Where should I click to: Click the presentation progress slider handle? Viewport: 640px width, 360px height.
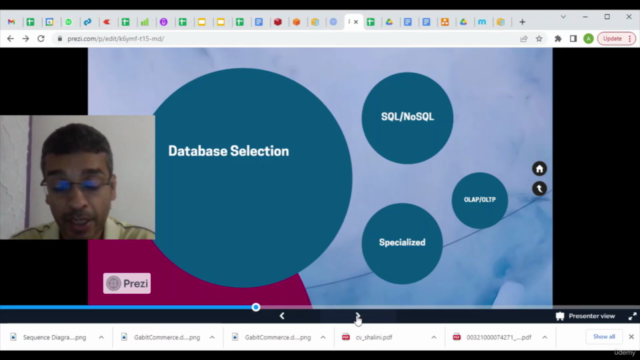coord(256,307)
